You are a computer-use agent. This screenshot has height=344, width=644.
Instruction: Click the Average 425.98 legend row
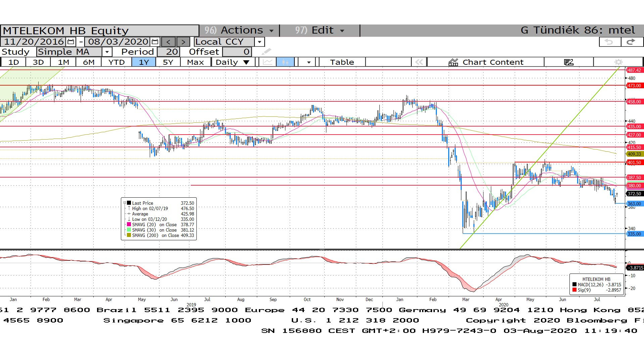pos(160,214)
